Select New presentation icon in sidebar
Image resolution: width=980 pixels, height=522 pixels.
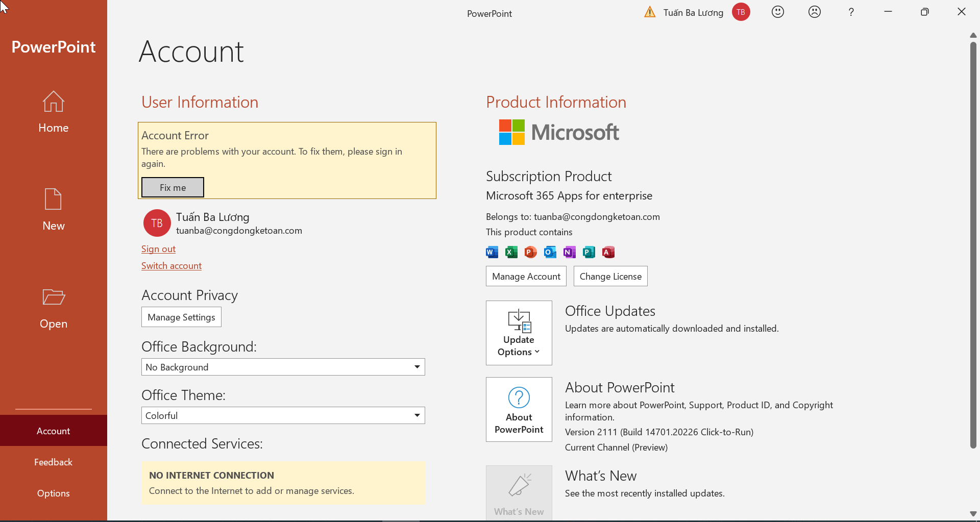coord(53,199)
